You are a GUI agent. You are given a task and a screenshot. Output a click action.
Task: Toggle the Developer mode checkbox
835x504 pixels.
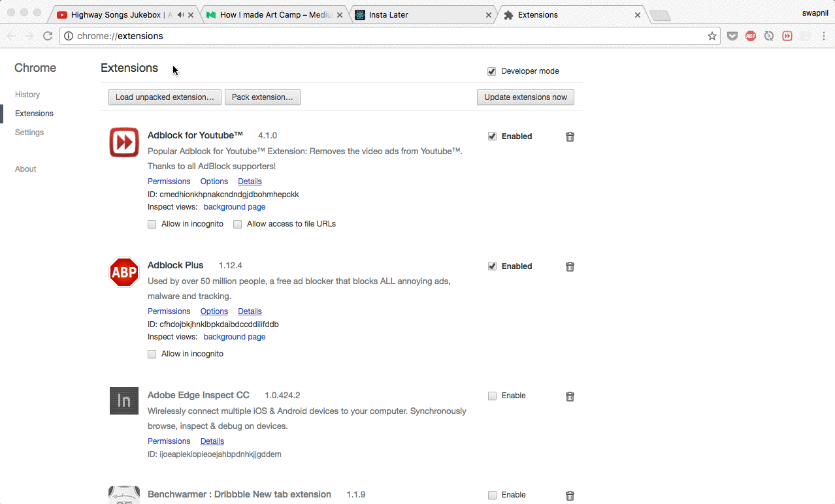click(491, 71)
